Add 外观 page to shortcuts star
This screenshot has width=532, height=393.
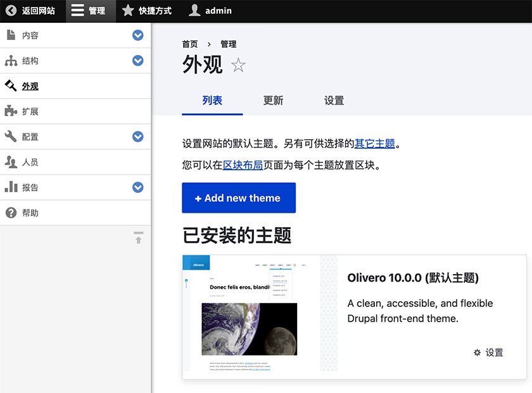point(238,65)
